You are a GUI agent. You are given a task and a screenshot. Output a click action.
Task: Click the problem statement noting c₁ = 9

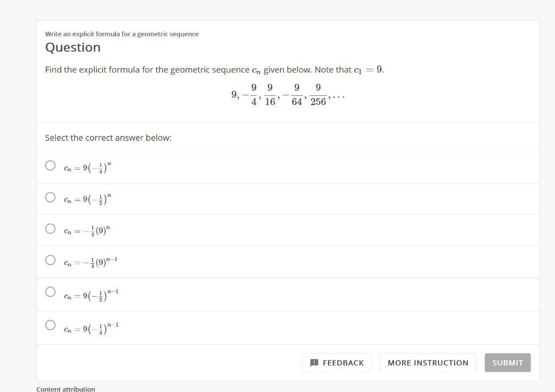214,69
